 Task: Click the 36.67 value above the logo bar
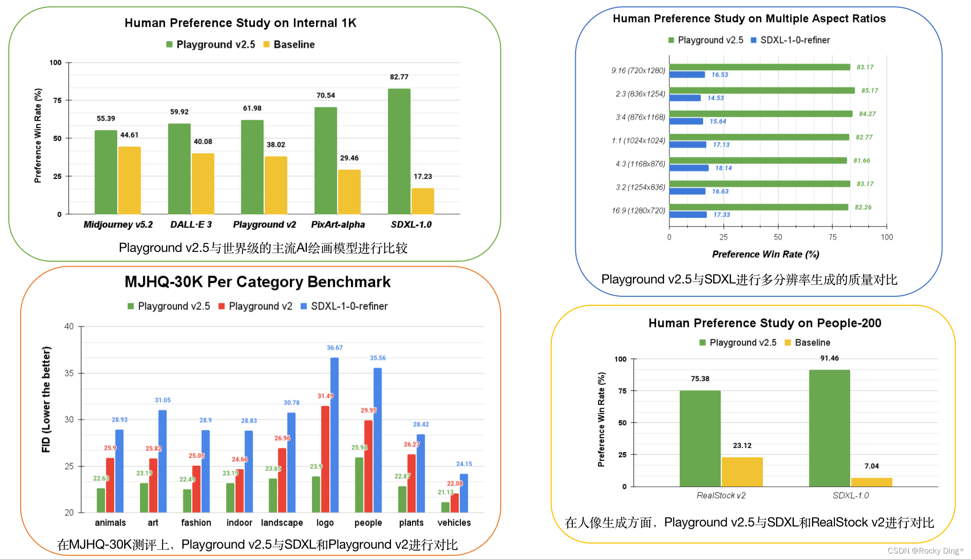click(335, 348)
